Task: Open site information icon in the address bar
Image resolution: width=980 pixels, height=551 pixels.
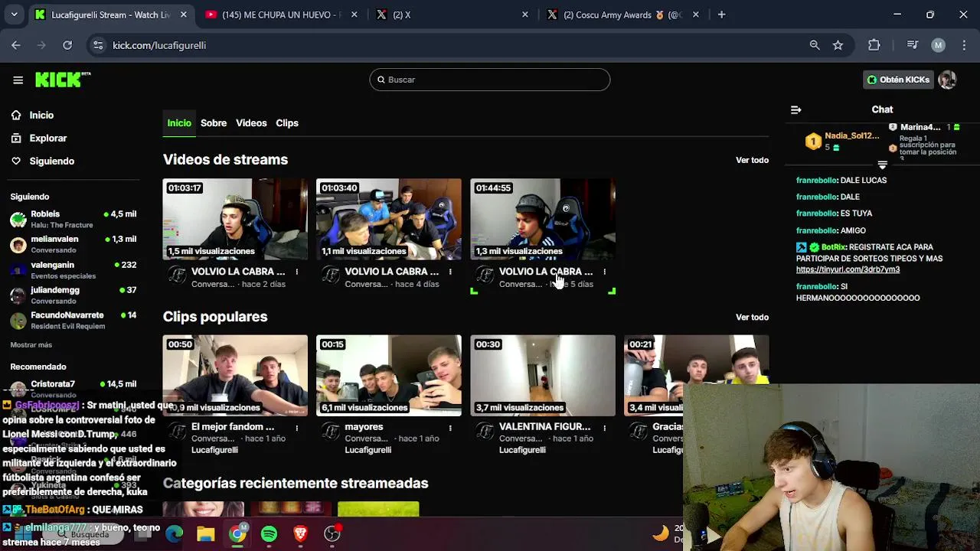Action: click(x=98, y=45)
